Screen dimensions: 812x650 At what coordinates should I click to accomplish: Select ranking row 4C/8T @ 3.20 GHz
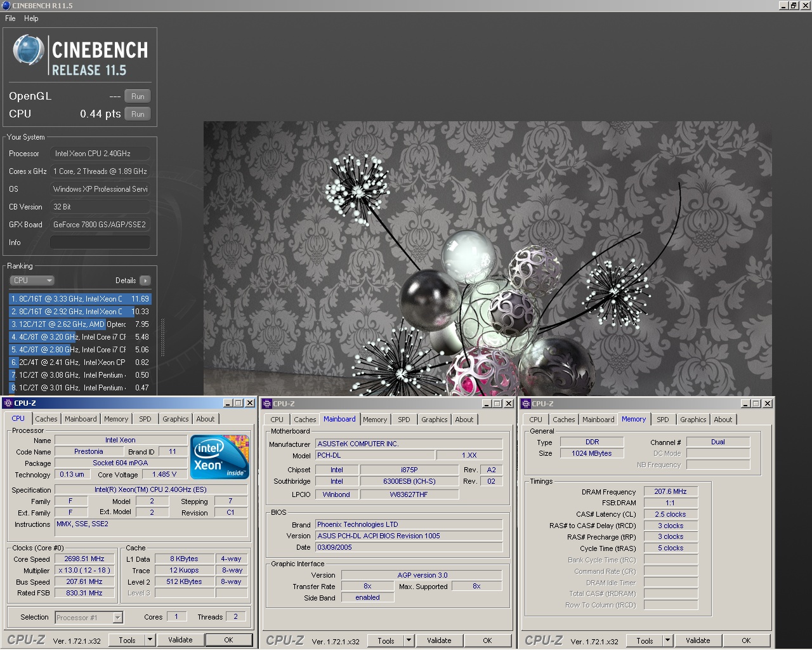[x=80, y=337]
